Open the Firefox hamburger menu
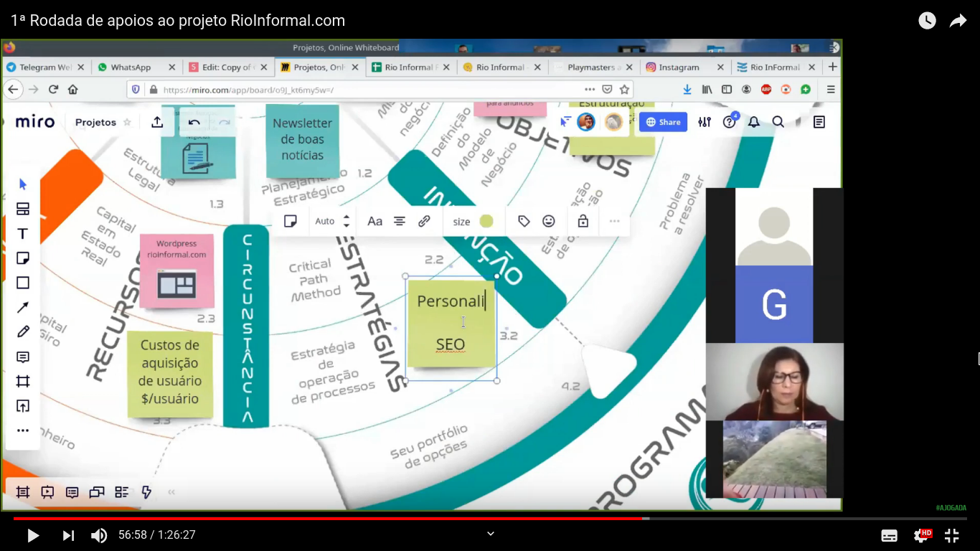Screen dimensions: 980x551 [831, 90]
